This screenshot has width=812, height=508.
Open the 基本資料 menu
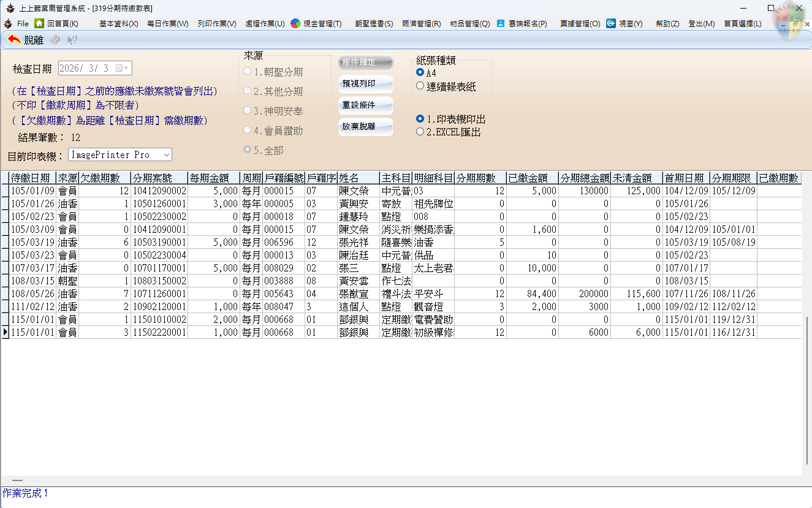pyautogui.click(x=118, y=24)
